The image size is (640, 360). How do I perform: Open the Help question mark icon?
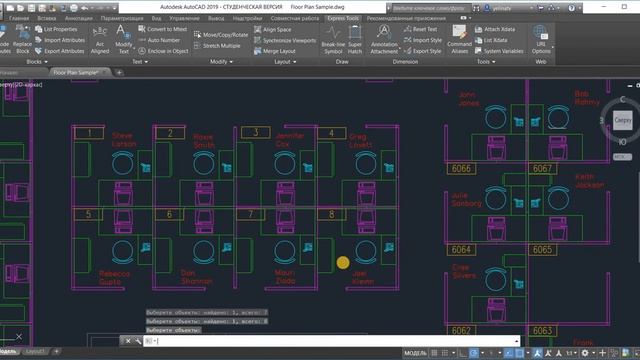pyautogui.click(x=571, y=8)
